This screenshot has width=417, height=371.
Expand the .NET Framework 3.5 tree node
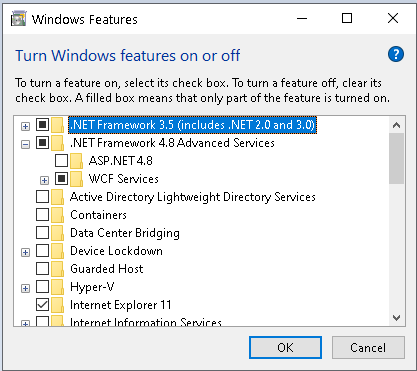tap(25, 126)
